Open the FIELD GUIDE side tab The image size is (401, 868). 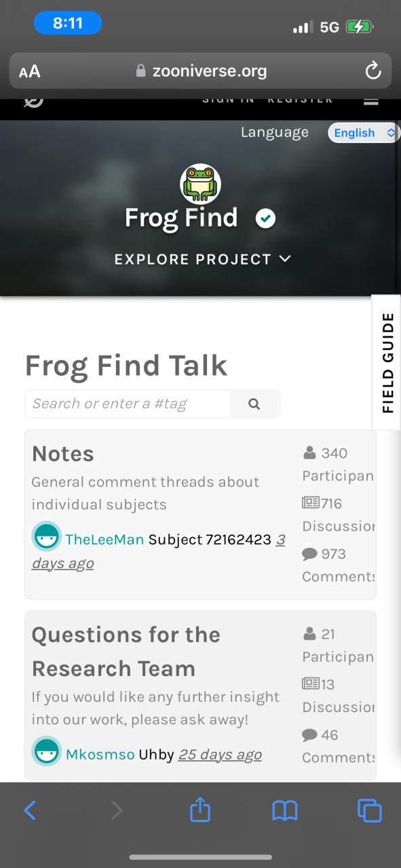point(387,363)
